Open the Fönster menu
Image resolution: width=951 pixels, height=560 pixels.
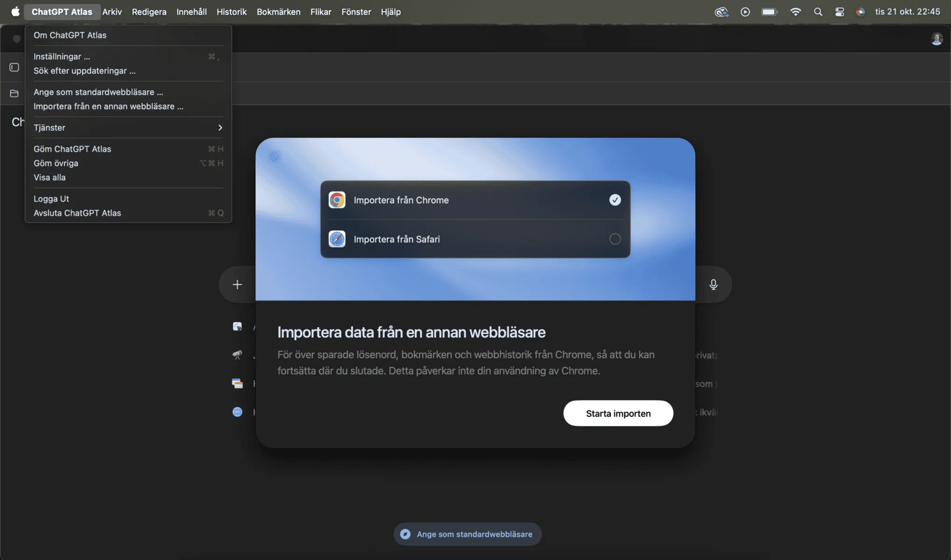[x=356, y=12]
